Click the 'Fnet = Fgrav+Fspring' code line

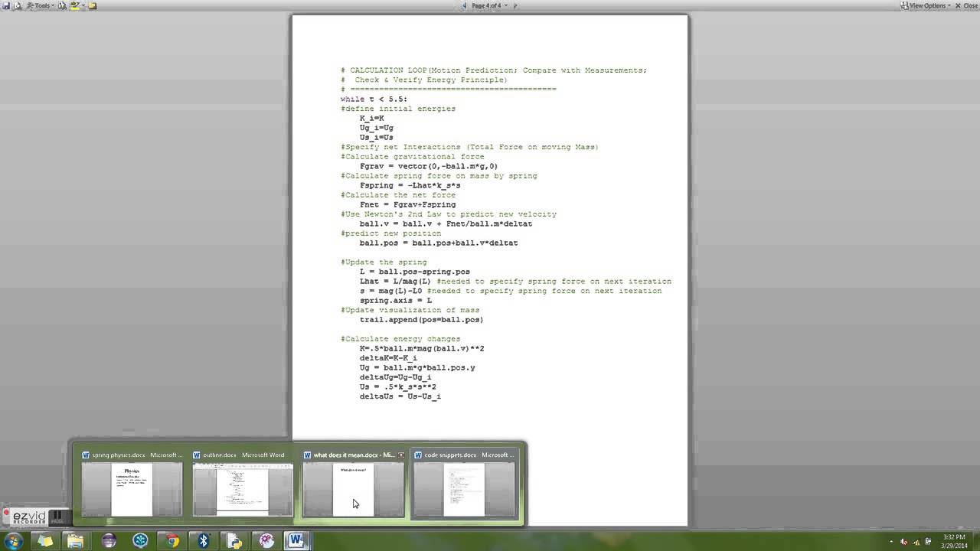[407, 204]
